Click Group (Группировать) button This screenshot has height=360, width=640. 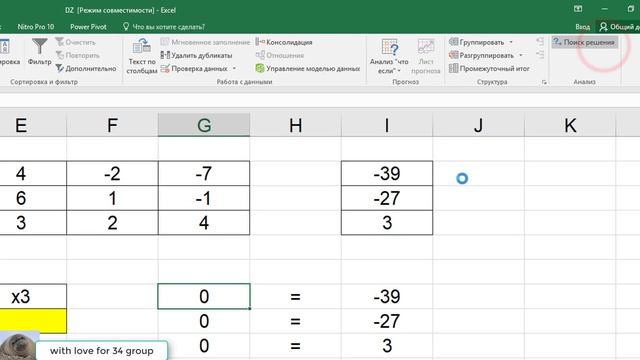[476, 42]
